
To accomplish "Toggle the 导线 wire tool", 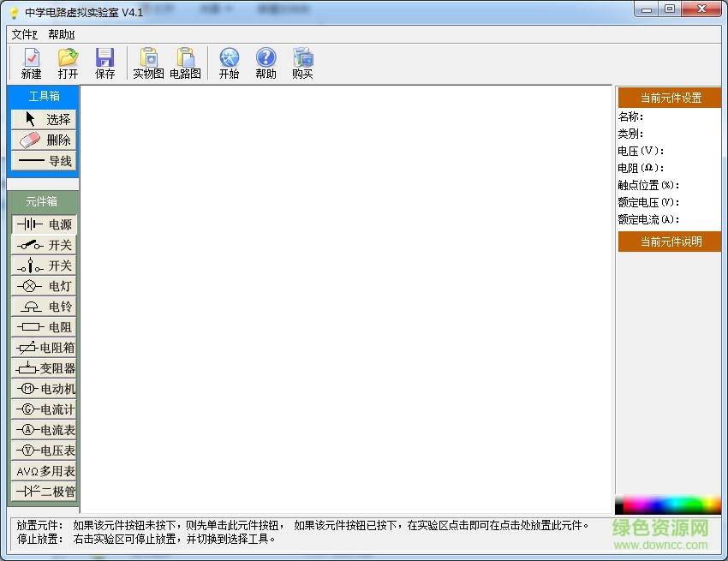I will pos(44,160).
